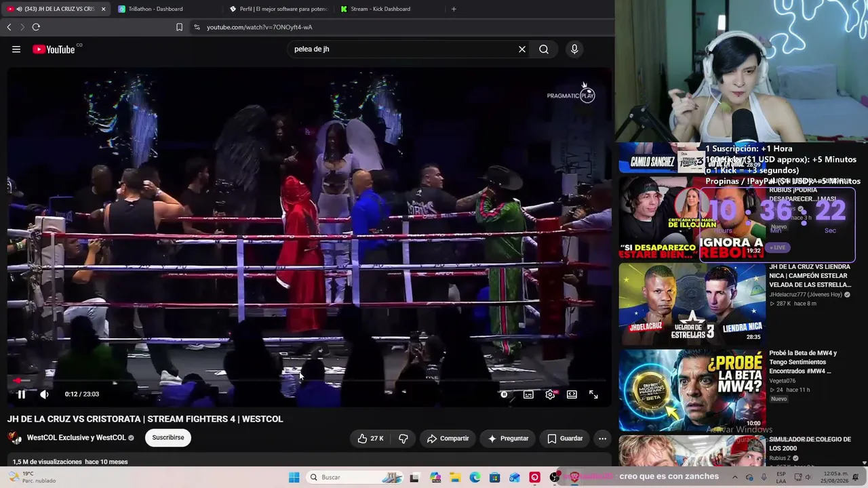Open more actions three-dot menu
This screenshot has width=868, height=488.
(602, 439)
